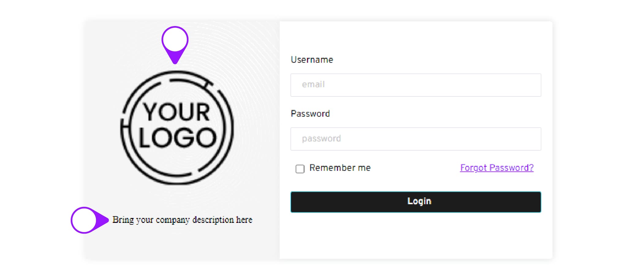Screen dimensions: 644x274
Task: Click the word YOUR inside the logo
Action: click(x=176, y=112)
